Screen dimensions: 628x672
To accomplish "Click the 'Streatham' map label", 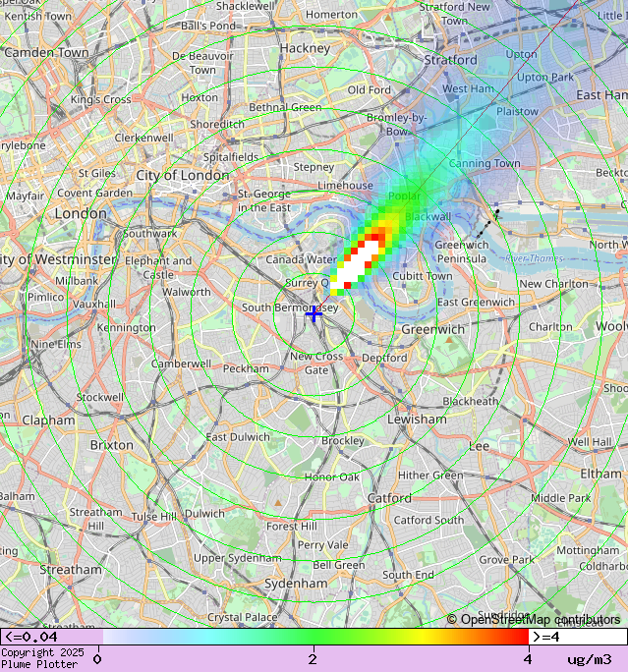I will pos(71,570).
